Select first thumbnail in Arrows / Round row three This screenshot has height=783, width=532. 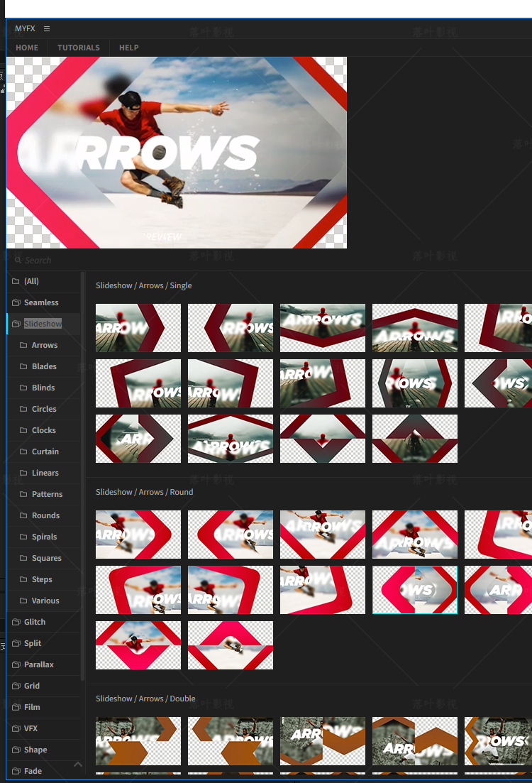[x=138, y=645]
